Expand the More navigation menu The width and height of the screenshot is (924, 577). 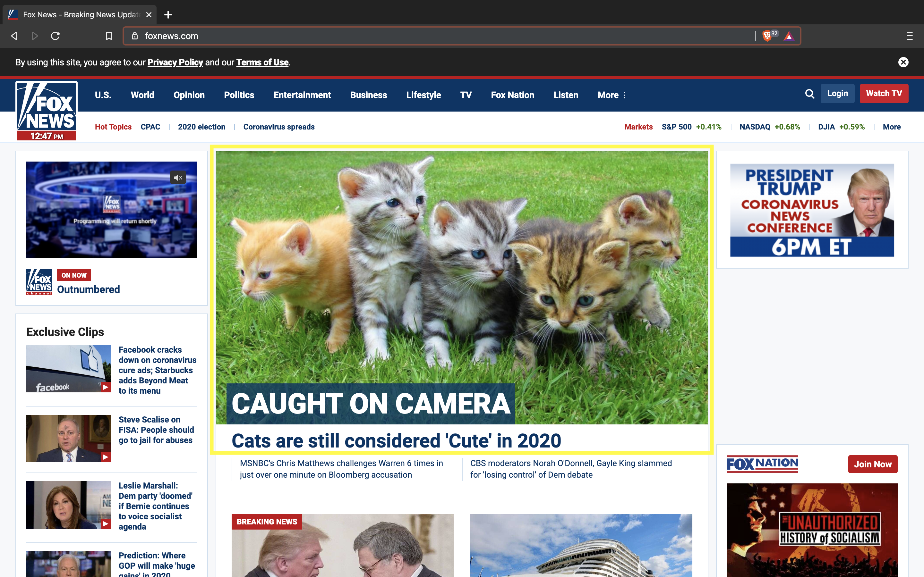[x=611, y=95]
